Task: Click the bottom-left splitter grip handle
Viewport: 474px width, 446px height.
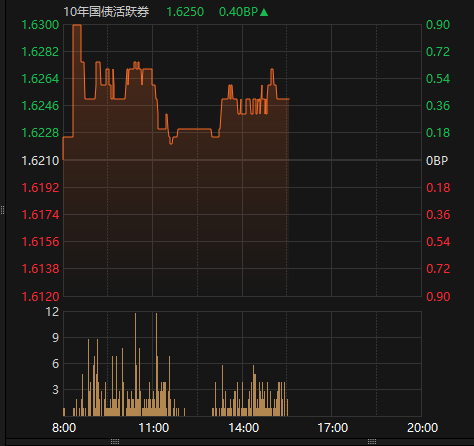Action: [x=115, y=442]
